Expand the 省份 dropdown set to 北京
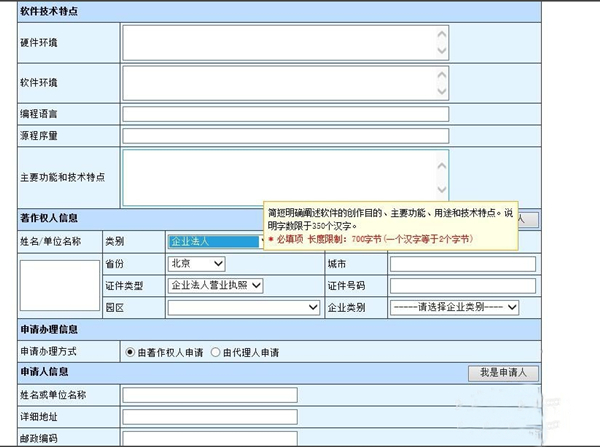Viewport: 600px width, 447px height. coord(196,264)
